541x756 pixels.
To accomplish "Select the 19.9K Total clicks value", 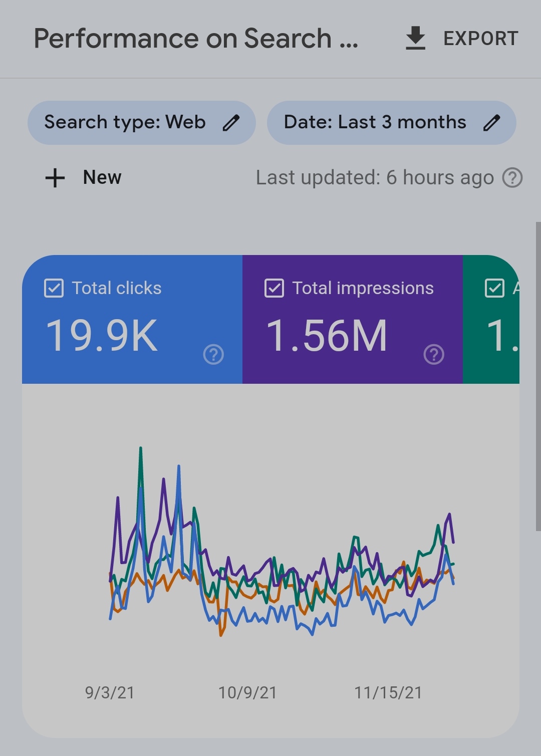I will [x=102, y=336].
